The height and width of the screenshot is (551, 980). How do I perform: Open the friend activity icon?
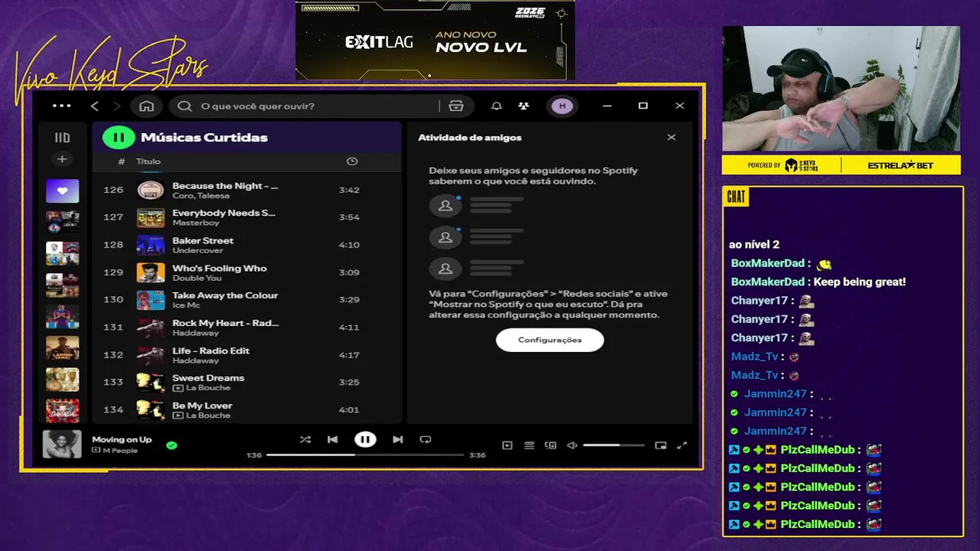(524, 106)
